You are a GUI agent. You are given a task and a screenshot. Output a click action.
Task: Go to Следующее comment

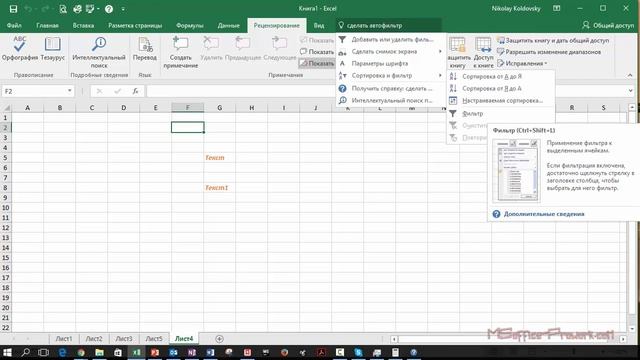[280, 49]
